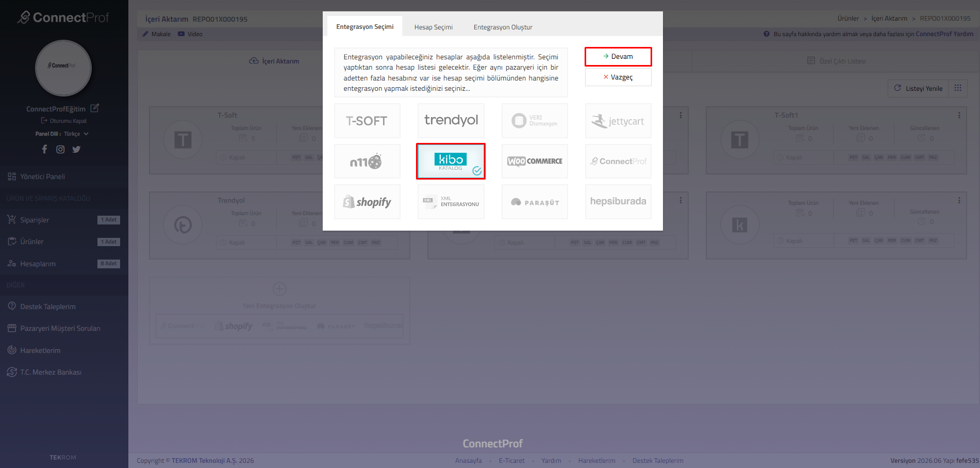Screen dimensions: 980x468
Task: Click the Ürünler breadcrumb
Action: coord(848,19)
